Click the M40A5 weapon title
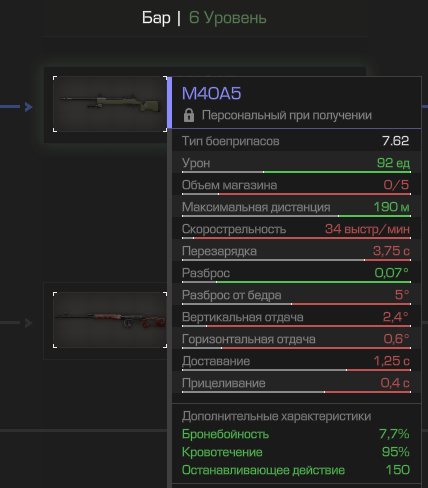The width and height of the screenshot is (428, 488). click(211, 93)
